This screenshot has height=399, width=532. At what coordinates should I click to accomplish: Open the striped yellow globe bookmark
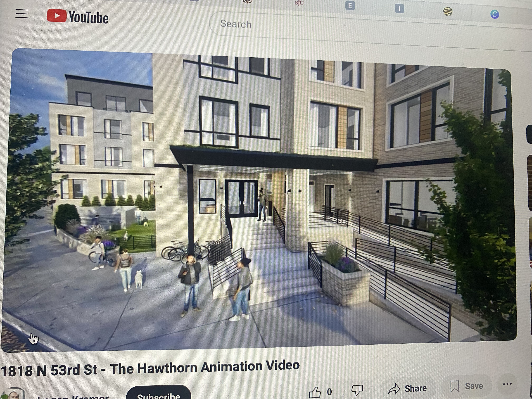tap(448, 11)
